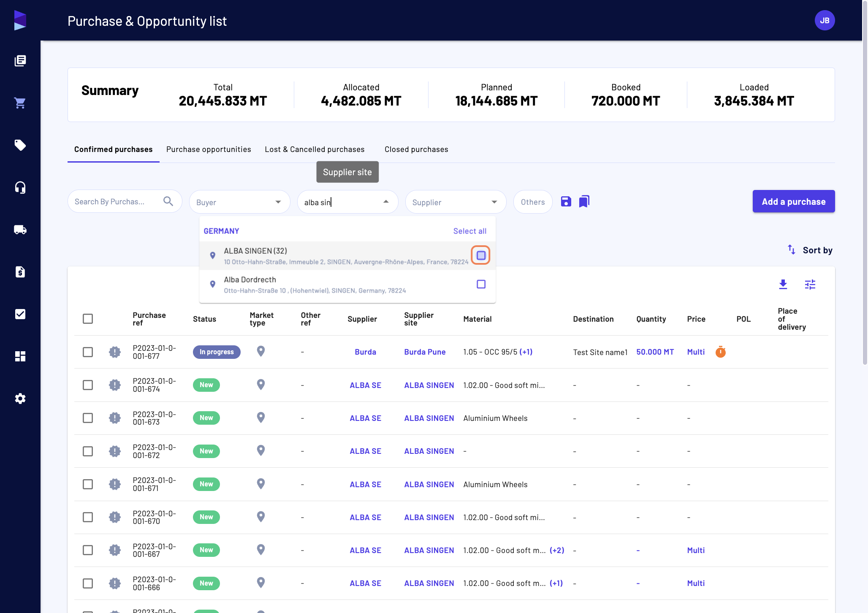Switch to Confirmed purchases tab
The width and height of the screenshot is (868, 613).
tap(113, 149)
